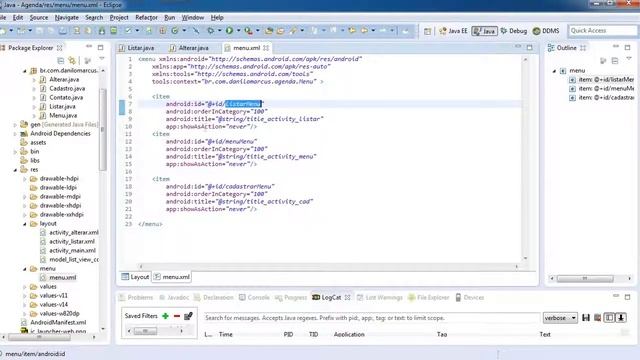Minimize the Package Explorer panel
Viewport: 640px width, 360px height.
point(89,47)
